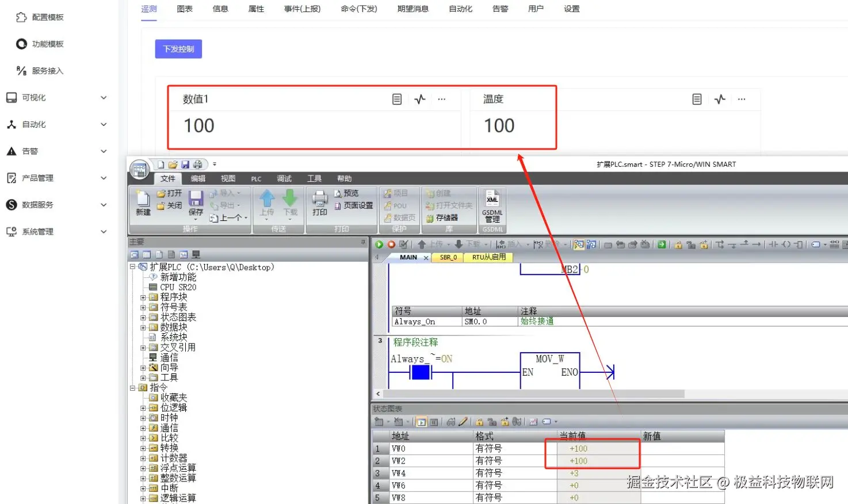Open the quick access toolbar customize dropdown

pyautogui.click(x=215, y=165)
